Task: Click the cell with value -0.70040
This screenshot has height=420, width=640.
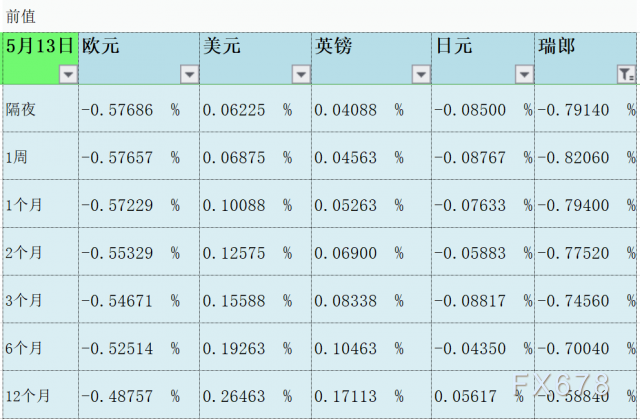Action: point(585,347)
